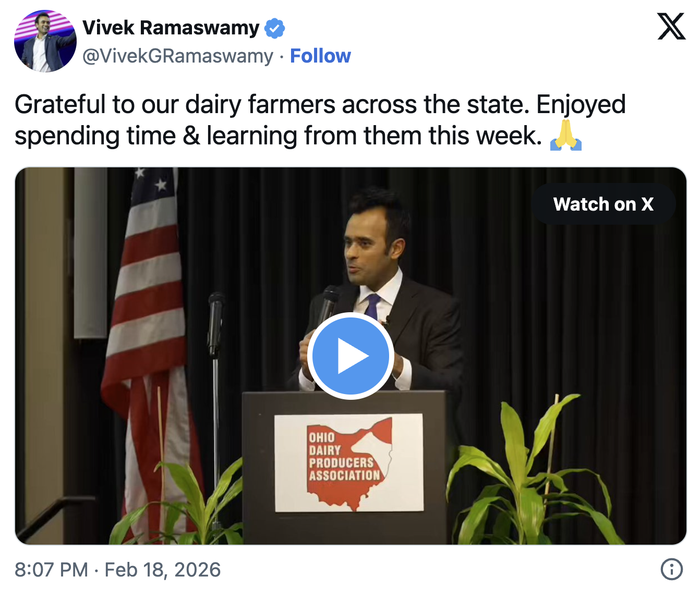Click the Watch on X button

coord(604,204)
